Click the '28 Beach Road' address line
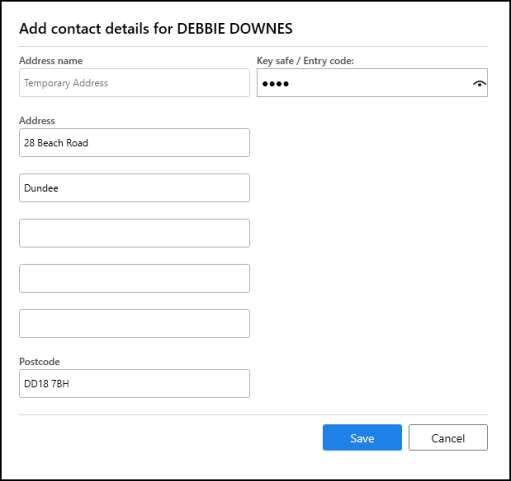The width and height of the screenshot is (511, 481). (134, 143)
